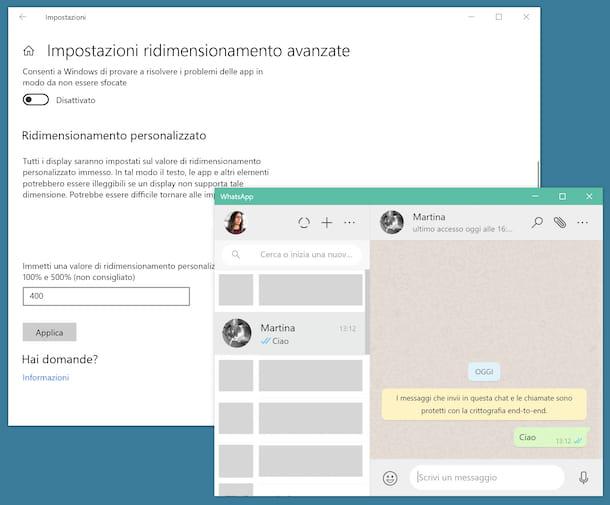
Task: Click the magnifier icon in the chat search box
Action: click(x=236, y=254)
